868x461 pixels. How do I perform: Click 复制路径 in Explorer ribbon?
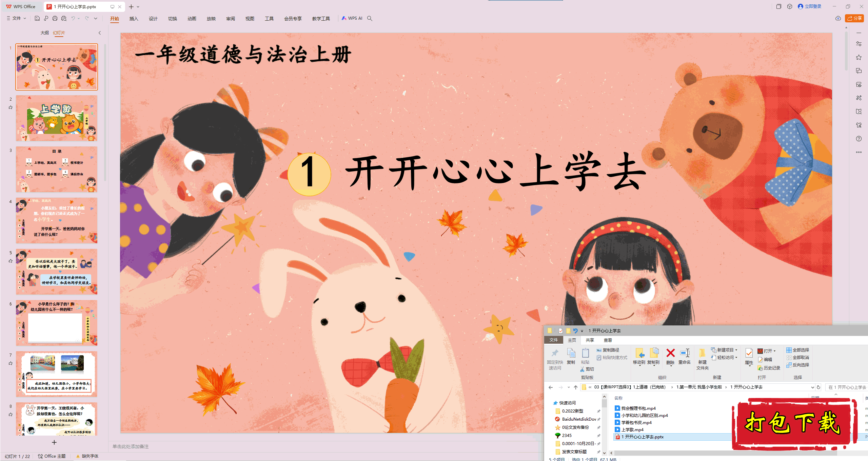pos(608,350)
